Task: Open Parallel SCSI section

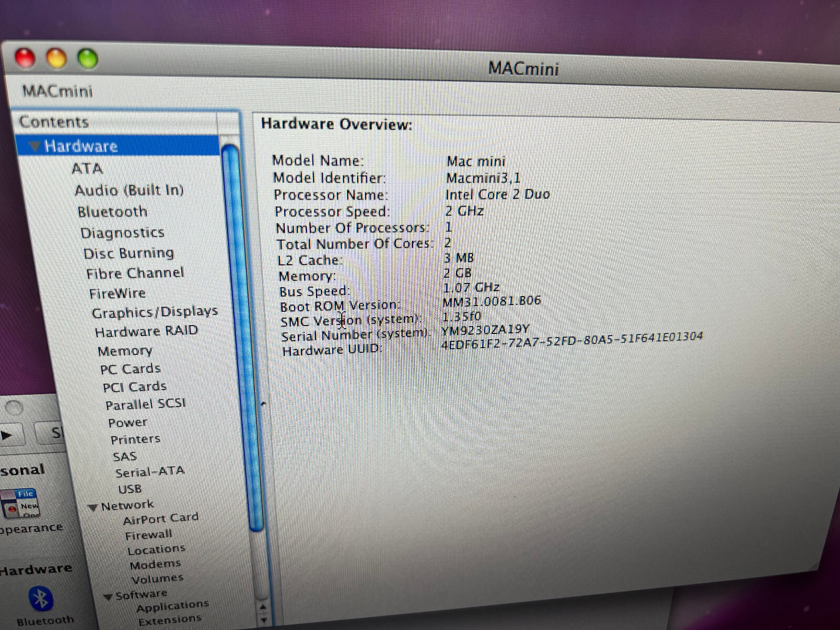Action: [x=145, y=404]
